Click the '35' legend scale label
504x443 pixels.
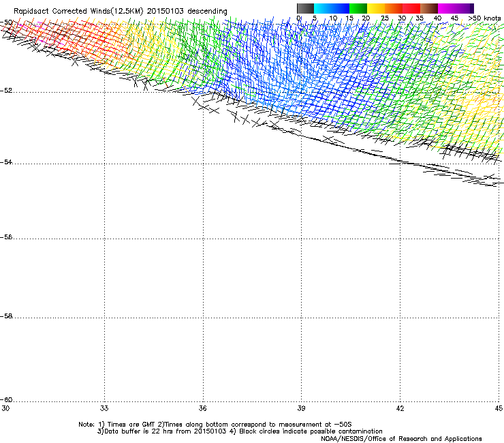click(420, 18)
